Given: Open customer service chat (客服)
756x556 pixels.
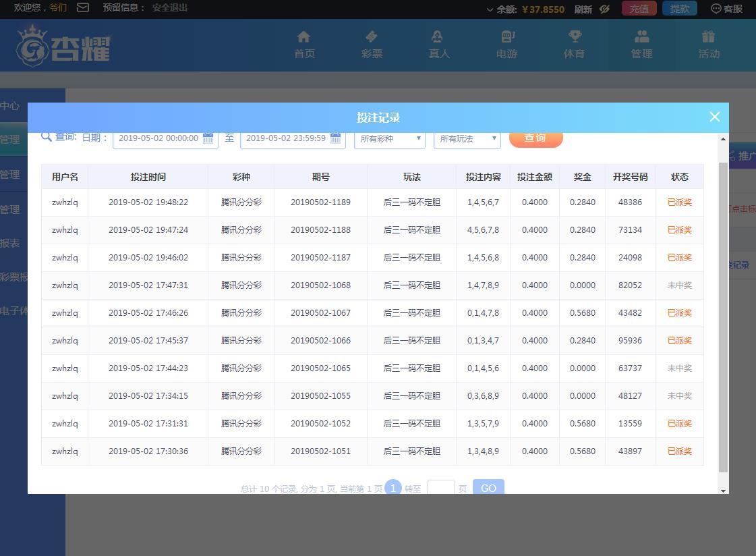Looking at the screenshot, I should coord(726,9).
